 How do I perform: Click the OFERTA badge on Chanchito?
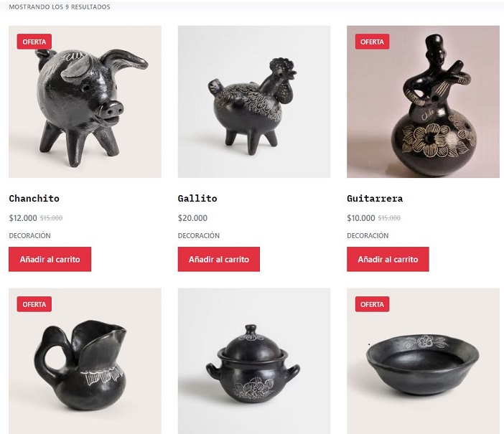34,42
